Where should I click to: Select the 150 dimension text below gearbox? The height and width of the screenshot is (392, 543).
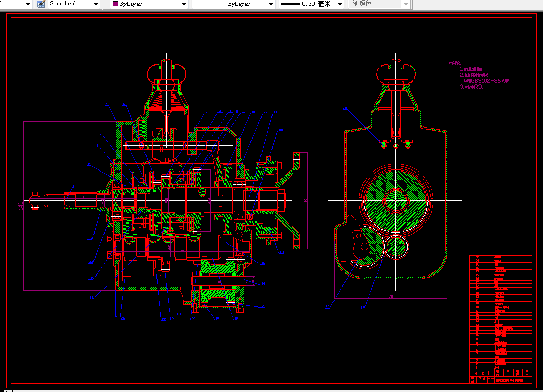click(180, 314)
